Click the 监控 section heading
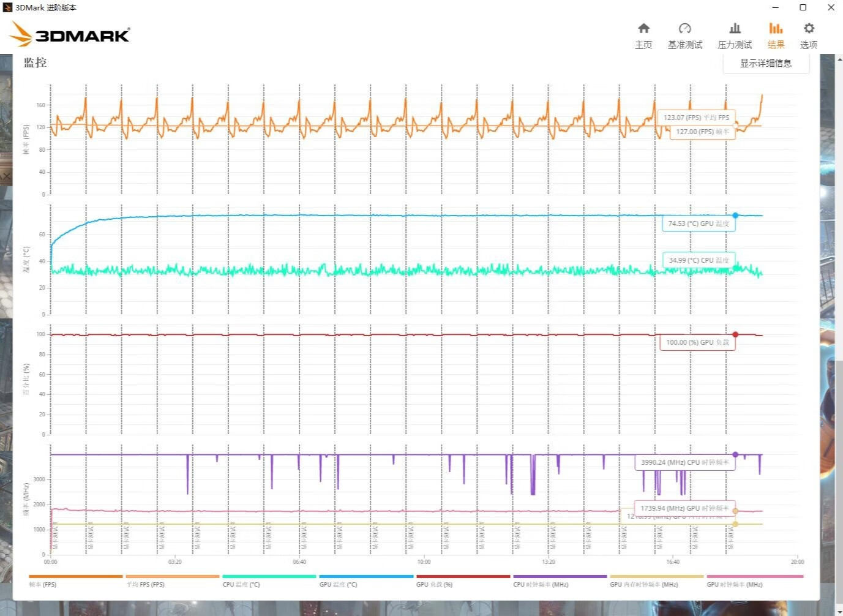The width and height of the screenshot is (843, 616). click(35, 62)
